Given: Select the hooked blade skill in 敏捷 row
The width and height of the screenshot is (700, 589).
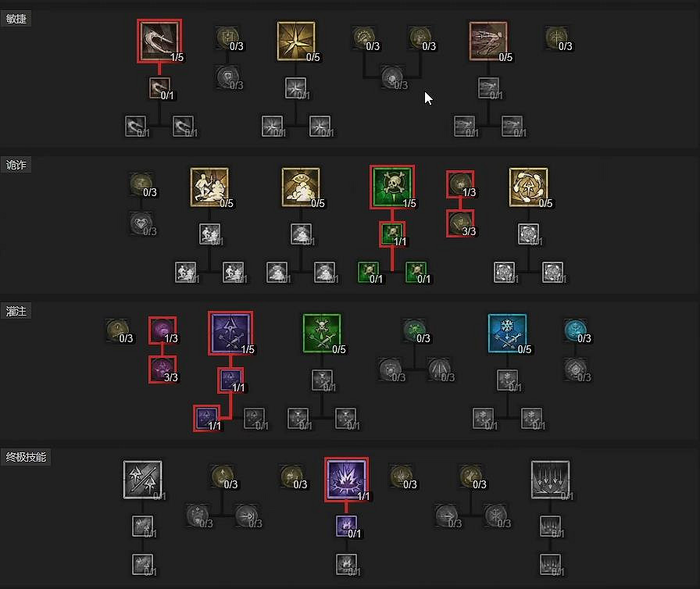Looking at the screenshot, I should tap(159, 41).
